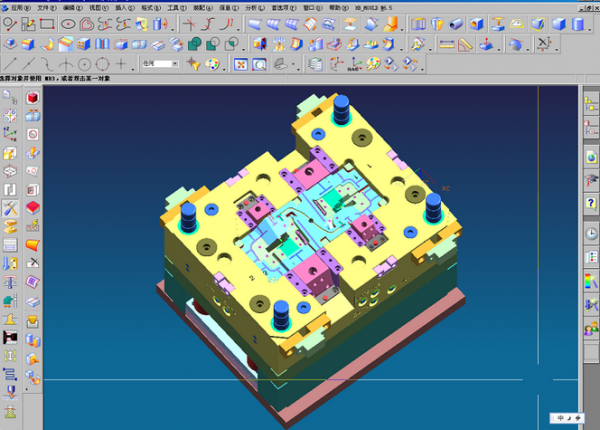Expand basic curves toolbar options arrow
Image resolution: width=600 pixels, height=430 pixels.
click(133, 69)
